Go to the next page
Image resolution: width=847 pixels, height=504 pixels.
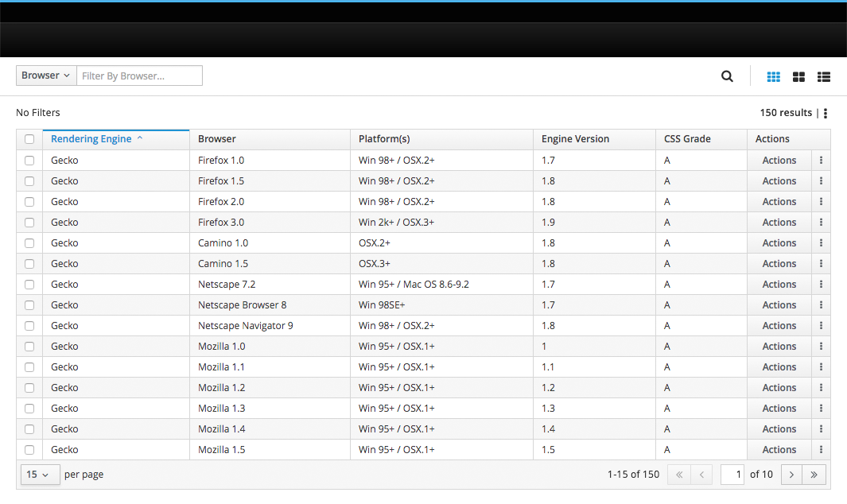(x=791, y=475)
